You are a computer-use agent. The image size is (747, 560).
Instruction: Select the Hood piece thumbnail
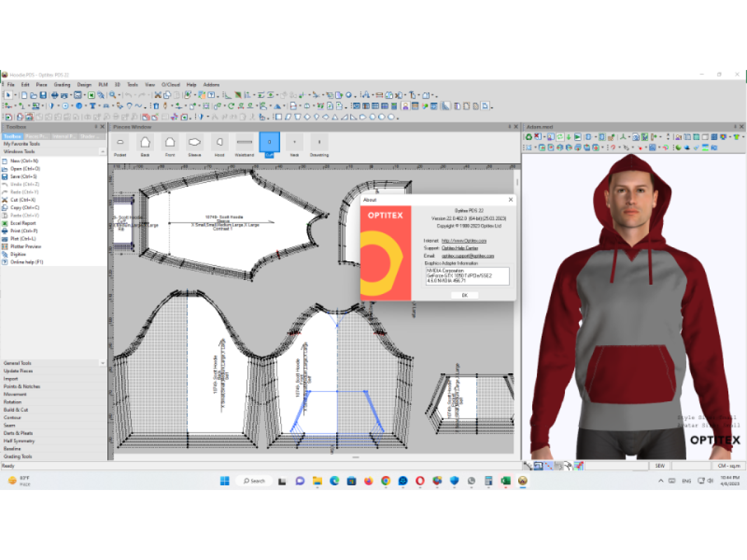(x=219, y=142)
